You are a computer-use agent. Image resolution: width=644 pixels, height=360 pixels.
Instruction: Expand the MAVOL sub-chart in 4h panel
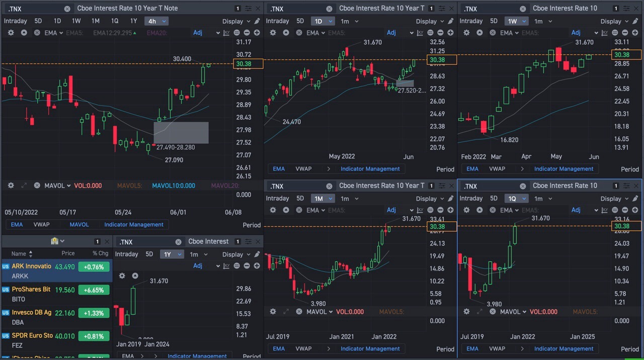click(24, 186)
